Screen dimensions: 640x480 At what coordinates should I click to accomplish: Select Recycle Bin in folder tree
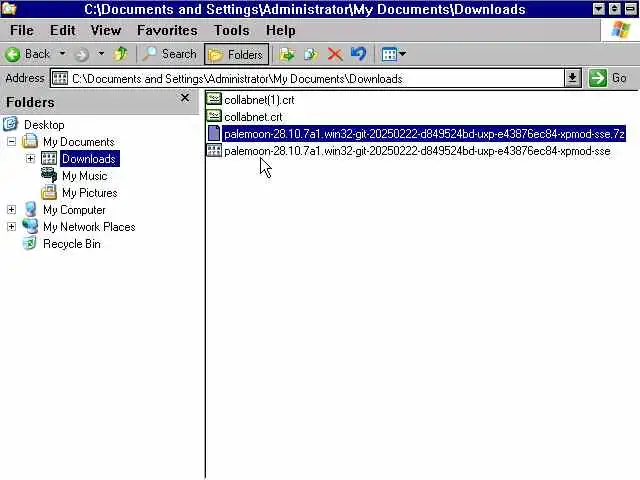tap(71, 244)
